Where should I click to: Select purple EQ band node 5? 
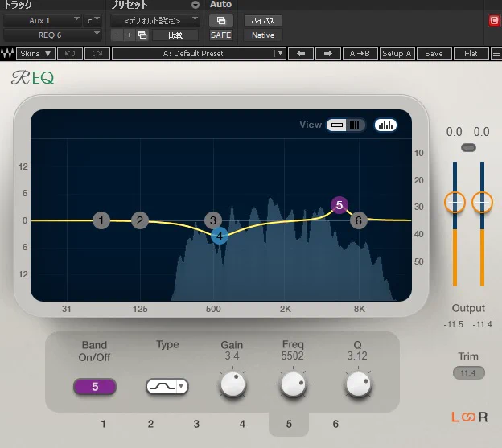339,205
